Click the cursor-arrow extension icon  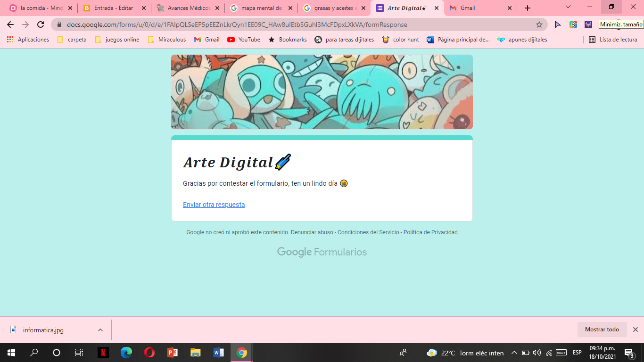pyautogui.click(x=558, y=25)
